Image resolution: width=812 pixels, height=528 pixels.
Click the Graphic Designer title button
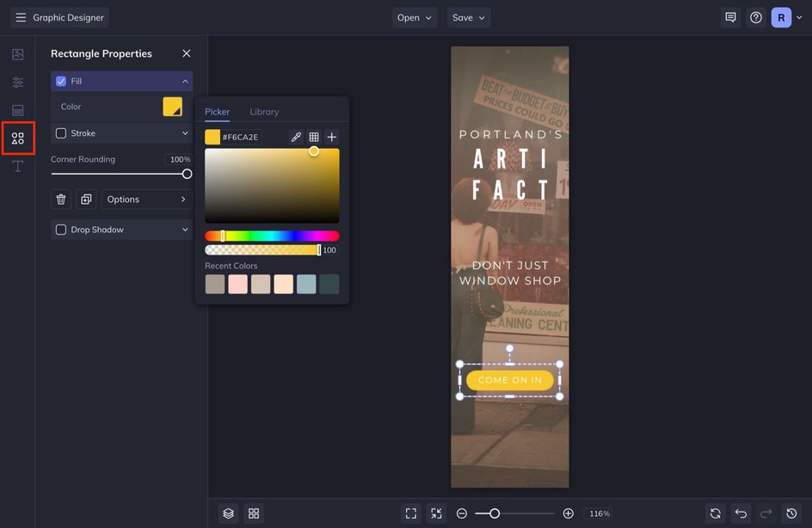coord(68,17)
